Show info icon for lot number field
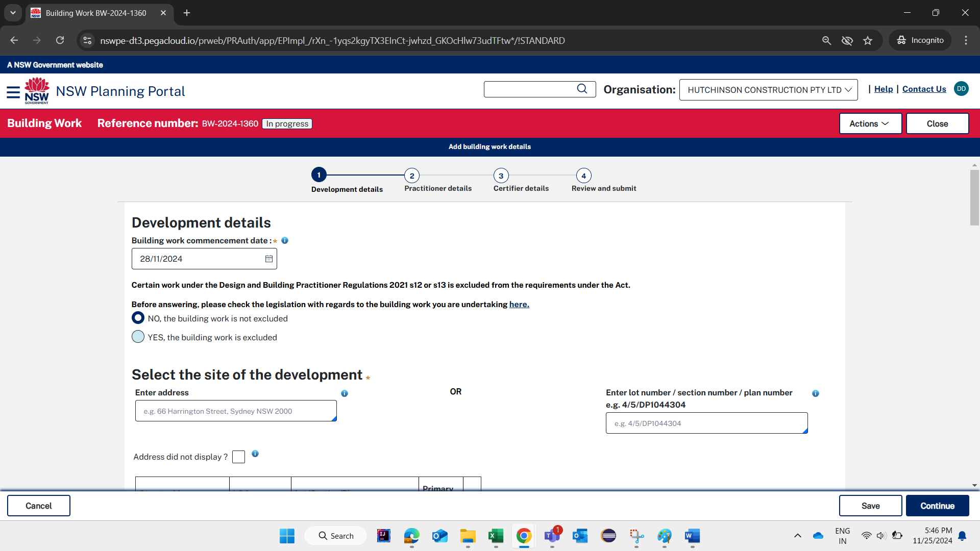Screen dimensions: 980x551 tap(816, 393)
